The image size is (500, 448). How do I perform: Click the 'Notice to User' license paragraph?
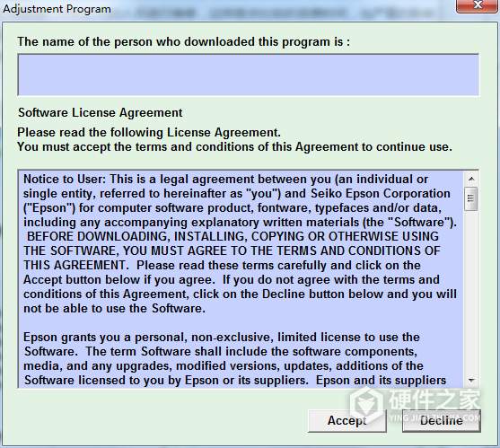(240, 243)
